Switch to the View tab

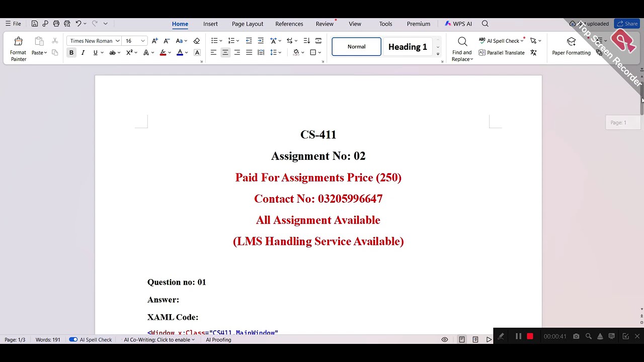[x=355, y=24]
